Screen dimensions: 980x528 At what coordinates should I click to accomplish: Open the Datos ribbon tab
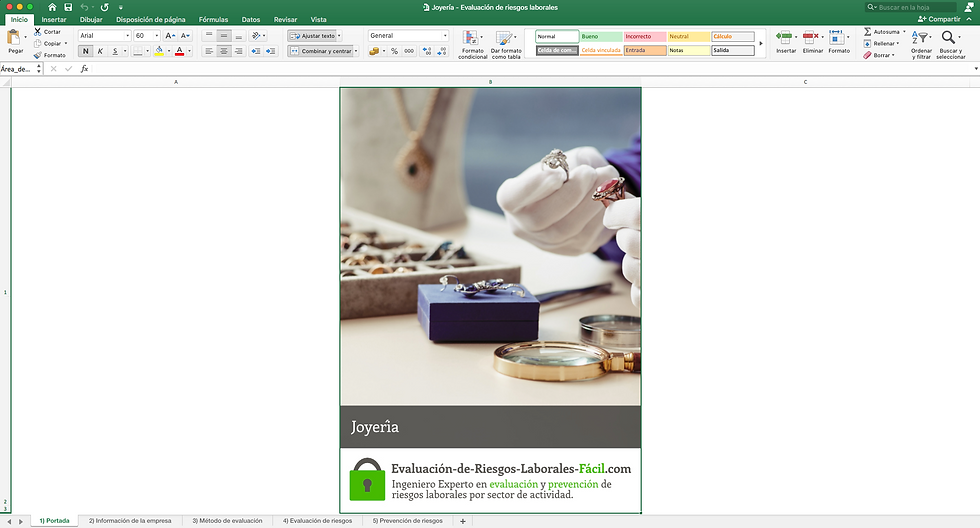point(251,19)
